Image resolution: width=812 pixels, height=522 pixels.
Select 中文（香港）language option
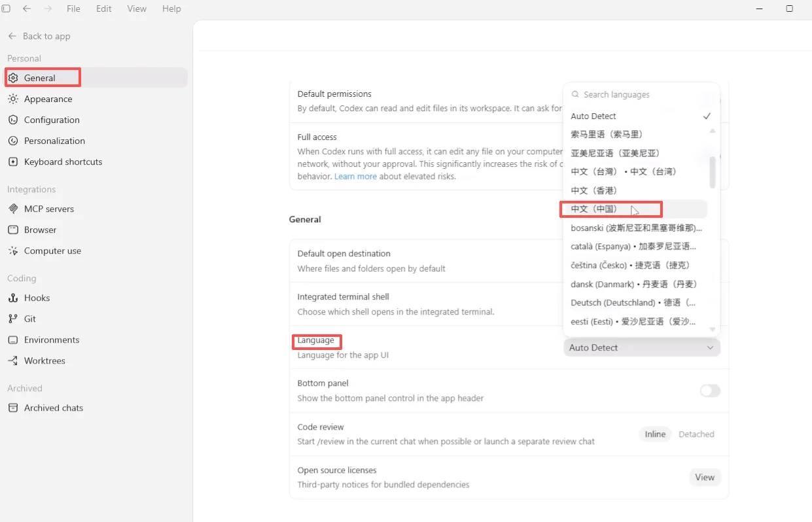[636, 190]
